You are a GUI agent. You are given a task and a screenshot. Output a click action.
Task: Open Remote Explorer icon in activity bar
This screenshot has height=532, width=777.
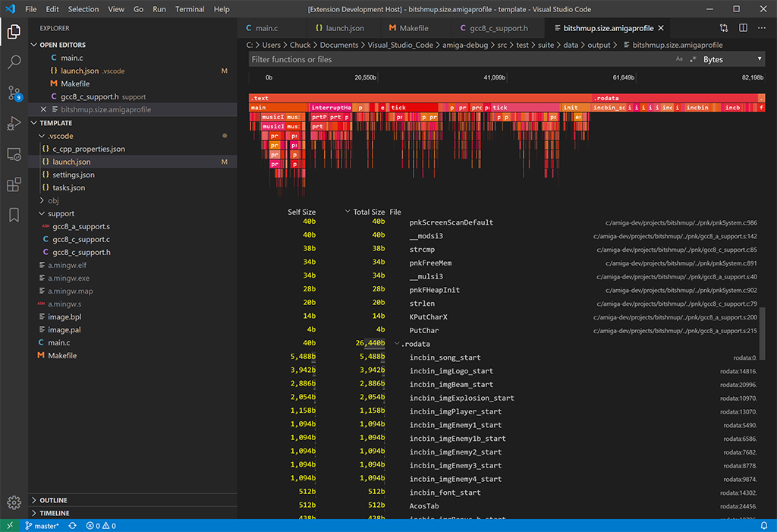14,154
